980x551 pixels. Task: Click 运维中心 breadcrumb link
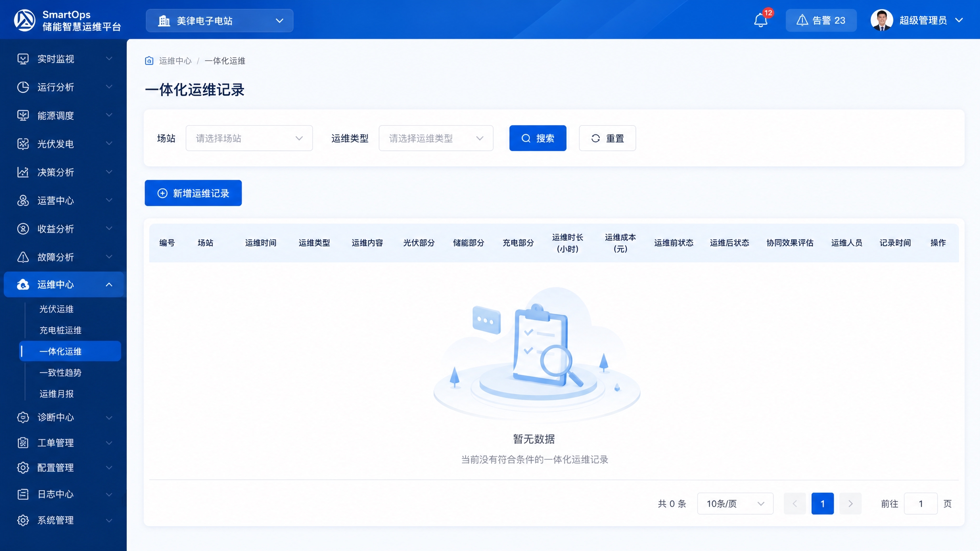pos(175,61)
